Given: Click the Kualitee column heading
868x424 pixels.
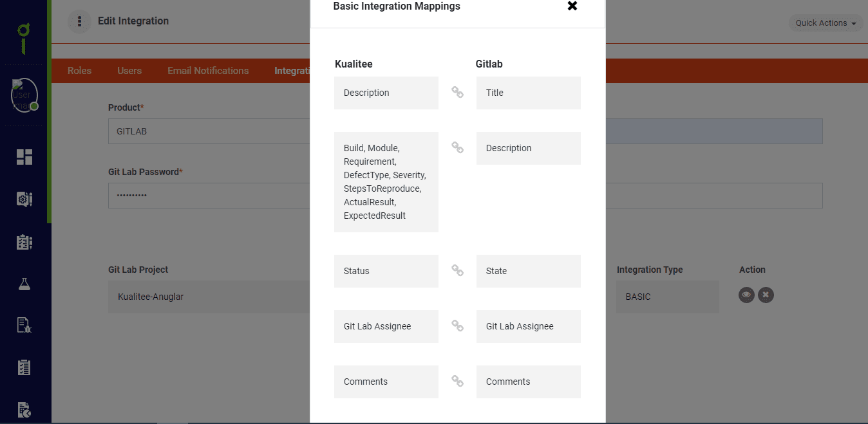Looking at the screenshot, I should coord(354,64).
